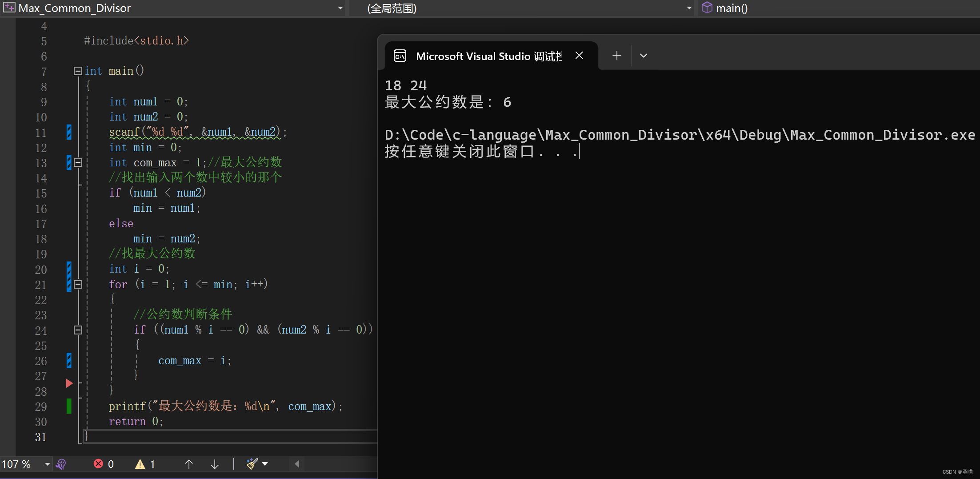This screenshot has width=980, height=479.
Task: Click the green saved-change marker at line 29
Action: 69,407
